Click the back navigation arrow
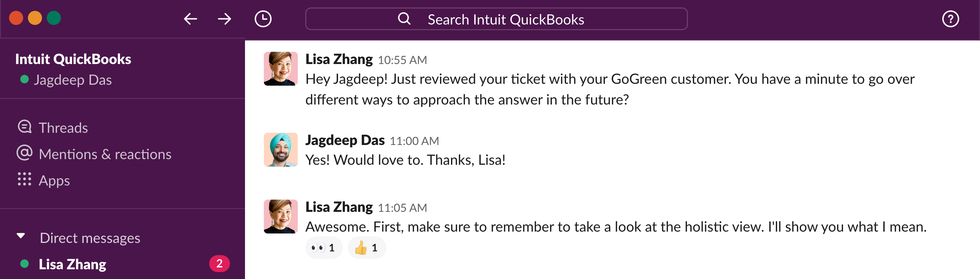This screenshot has height=279, width=980. 190,19
